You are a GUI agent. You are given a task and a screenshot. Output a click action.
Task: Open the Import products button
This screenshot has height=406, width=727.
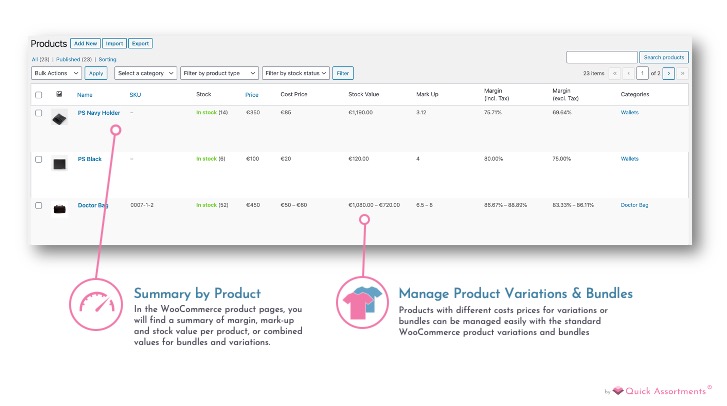114,44
